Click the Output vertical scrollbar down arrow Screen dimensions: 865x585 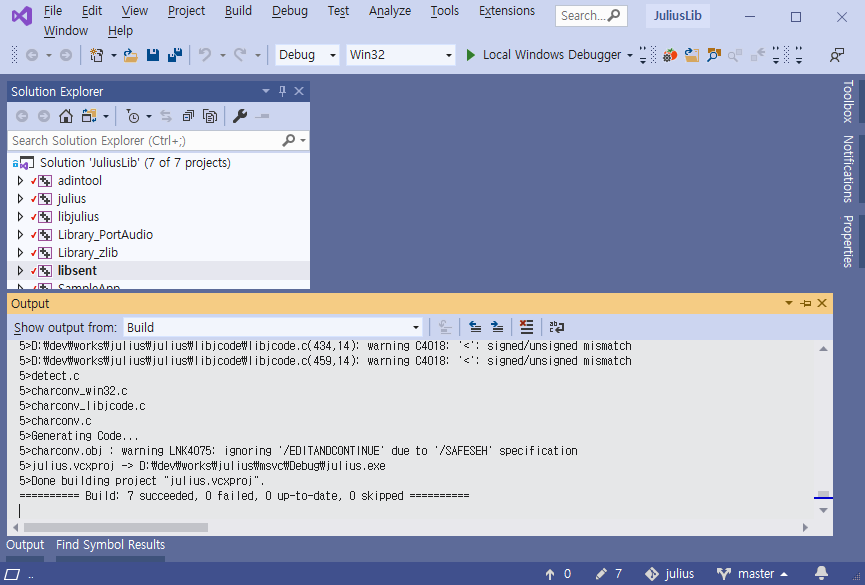pyautogui.click(x=823, y=510)
